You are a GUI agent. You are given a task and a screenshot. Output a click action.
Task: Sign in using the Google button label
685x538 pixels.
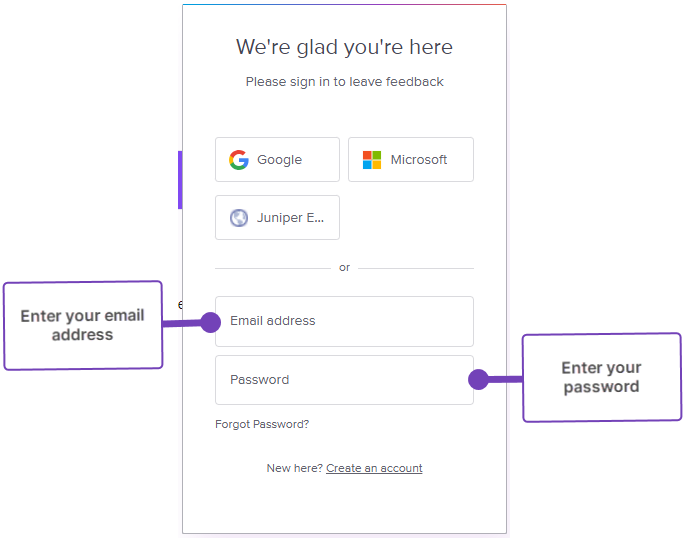pyautogui.click(x=279, y=160)
